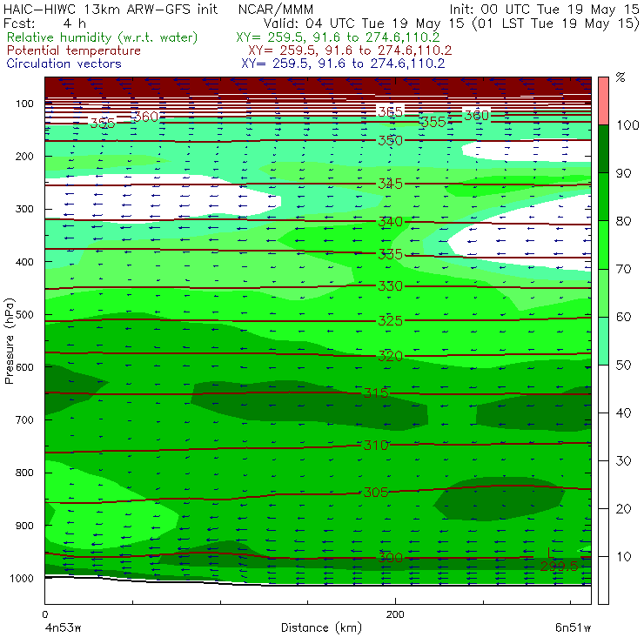
Task: Click the '0' distance axis tick label
Action: [x=44, y=614]
